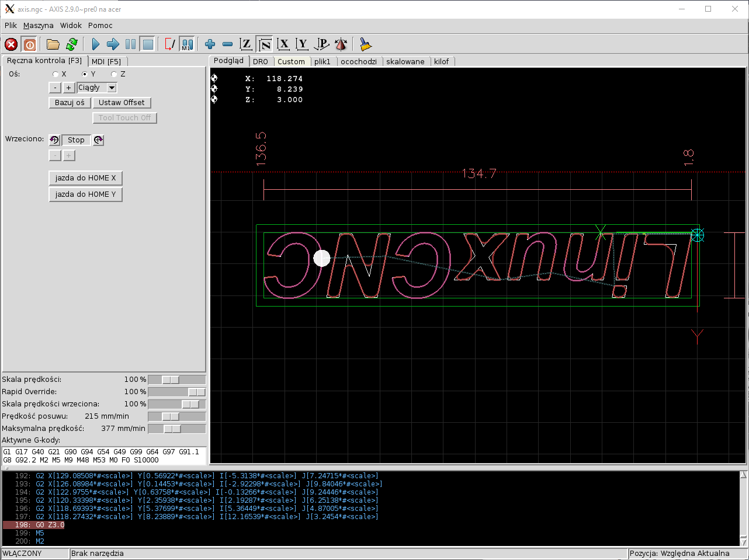This screenshot has width=749, height=560.
Task: Click jog plus button
Action: [x=68, y=88]
